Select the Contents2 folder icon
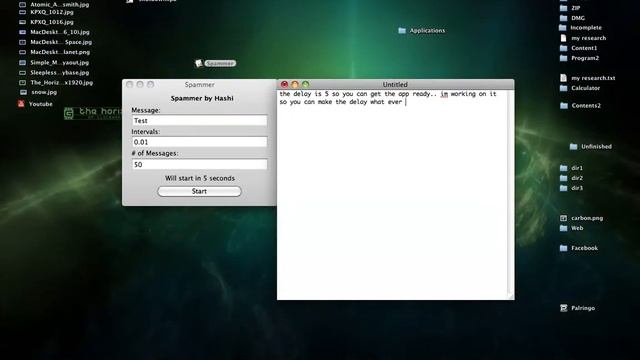Screen dimensions: 640x360 click(x=564, y=105)
